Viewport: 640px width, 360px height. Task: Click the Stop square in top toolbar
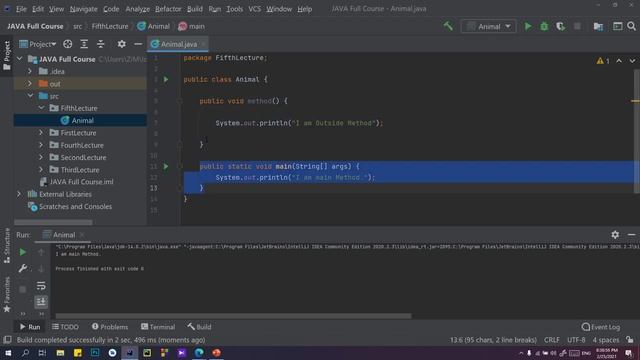click(x=577, y=26)
